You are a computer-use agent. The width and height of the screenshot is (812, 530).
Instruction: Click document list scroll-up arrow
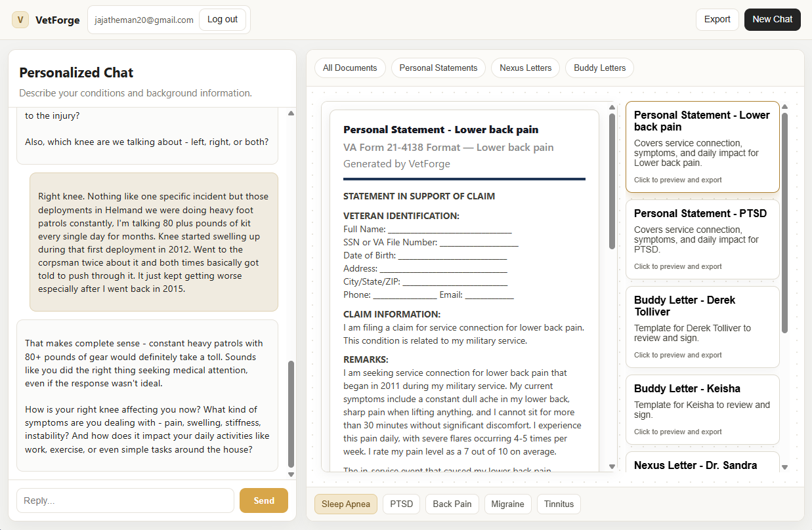point(784,107)
